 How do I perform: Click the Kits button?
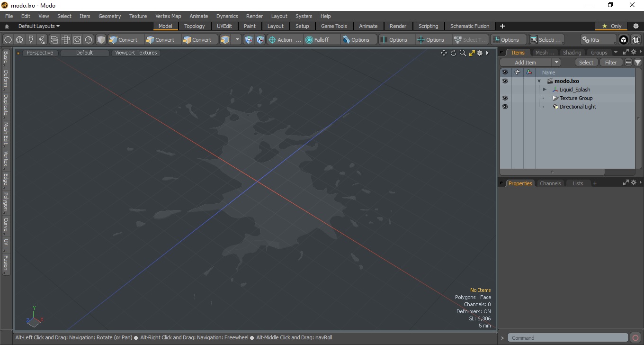pyautogui.click(x=599, y=40)
